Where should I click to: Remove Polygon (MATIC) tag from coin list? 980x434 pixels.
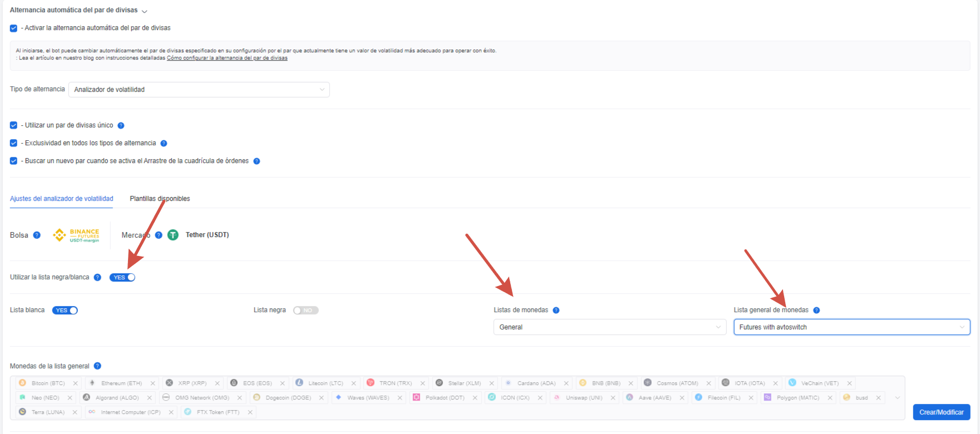point(830,398)
